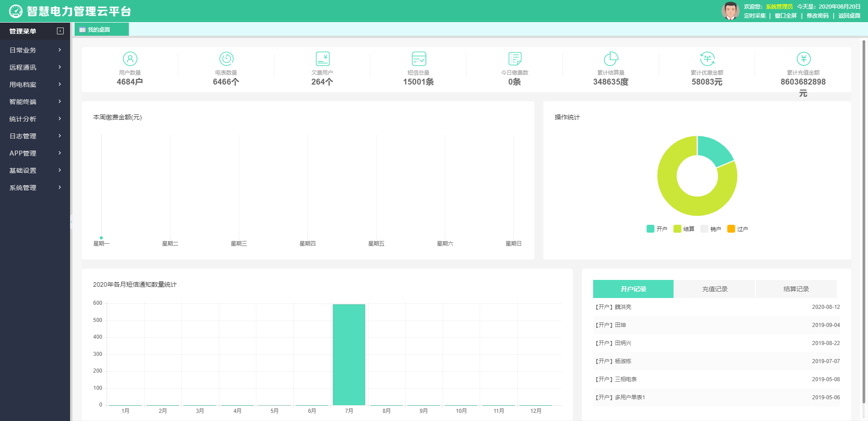Click the arrears users icon

322,59
